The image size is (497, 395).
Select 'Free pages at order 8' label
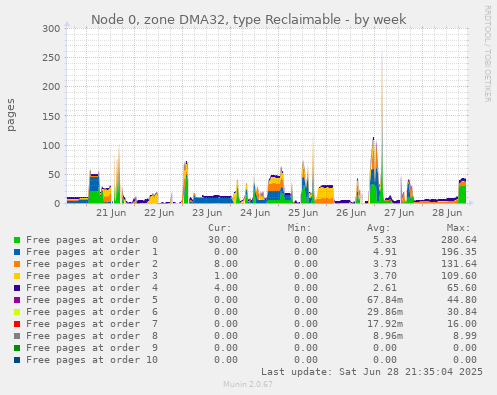tap(92, 336)
